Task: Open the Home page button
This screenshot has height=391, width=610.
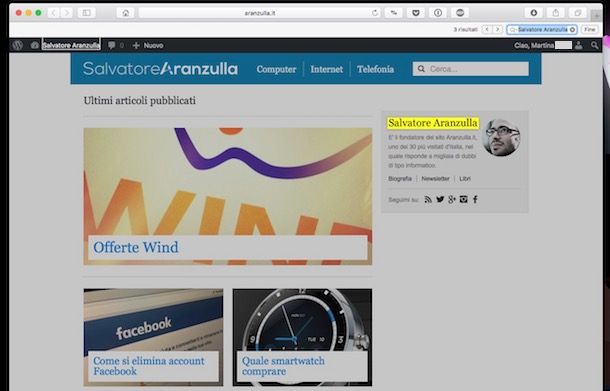Action: tap(125, 13)
